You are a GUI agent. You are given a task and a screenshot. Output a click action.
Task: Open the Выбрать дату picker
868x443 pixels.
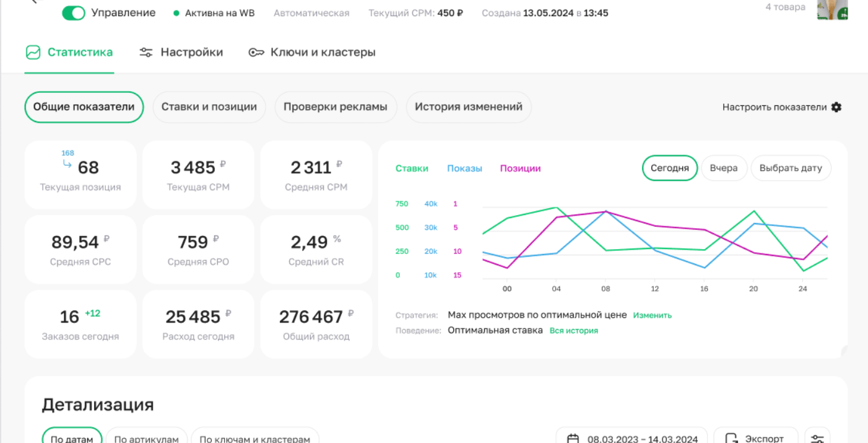coord(791,167)
